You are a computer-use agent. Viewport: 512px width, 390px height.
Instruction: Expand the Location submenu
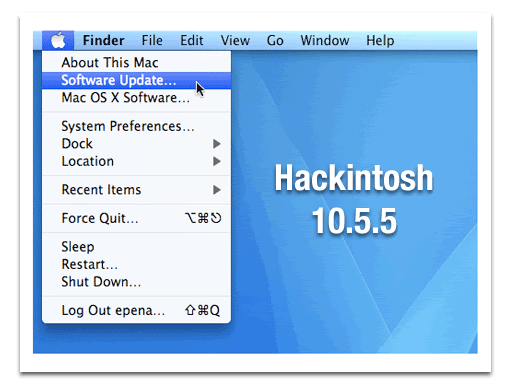pyautogui.click(x=136, y=161)
